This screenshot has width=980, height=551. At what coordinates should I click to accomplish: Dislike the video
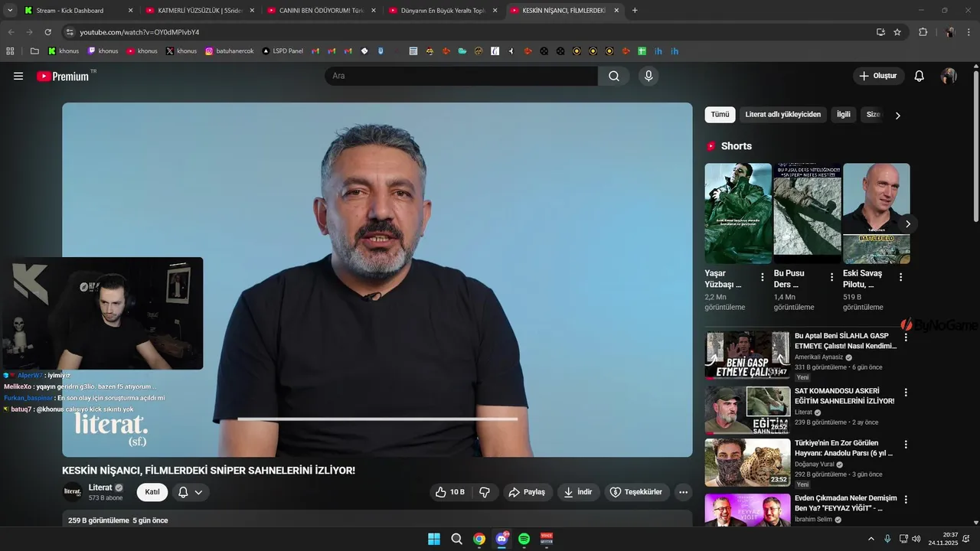click(x=485, y=492)
